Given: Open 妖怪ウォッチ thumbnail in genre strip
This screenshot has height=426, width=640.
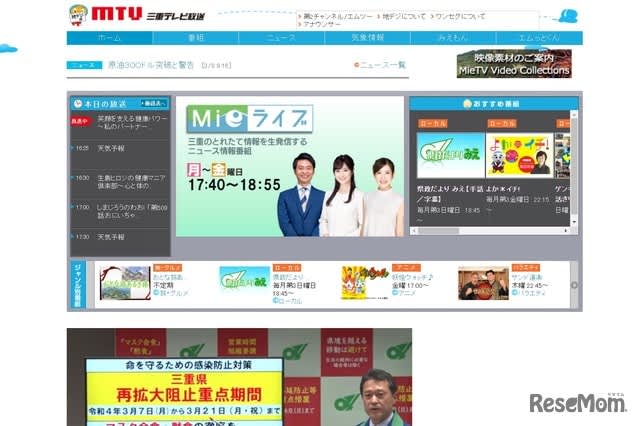Looking at the screenshot, I should pyautogui.click(x=364, y=283).
